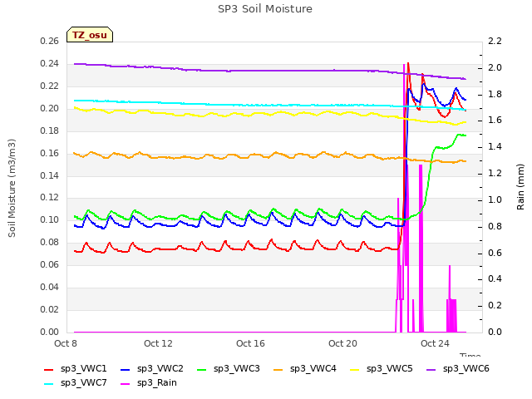Click the orange sp3_VWC4 legend color marker
The image size is (532, 399).
[x=278, y=370]
